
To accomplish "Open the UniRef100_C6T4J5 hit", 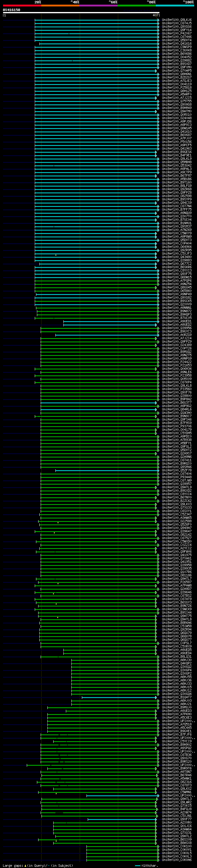I will tap(176, 23).
